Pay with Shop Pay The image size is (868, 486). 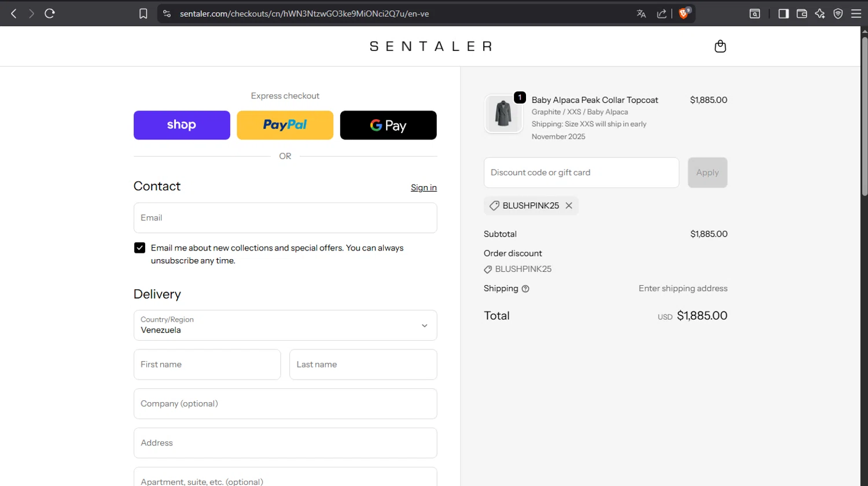(182, 125)
